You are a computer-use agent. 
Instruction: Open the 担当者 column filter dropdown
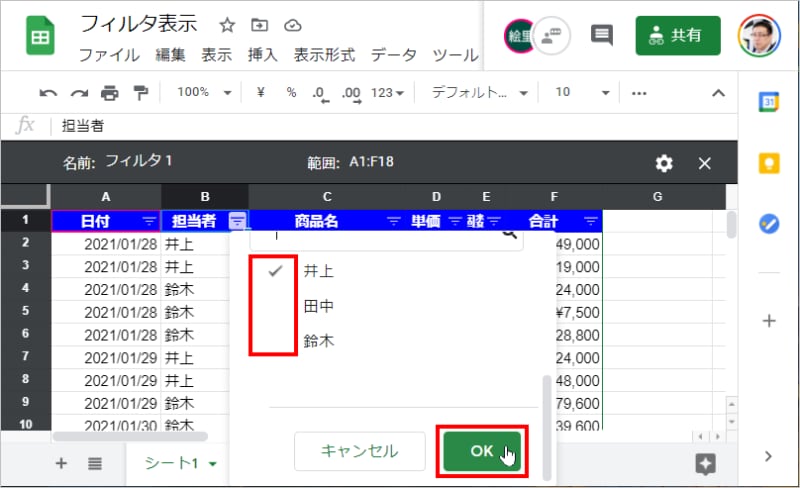(x=237, y=222)
